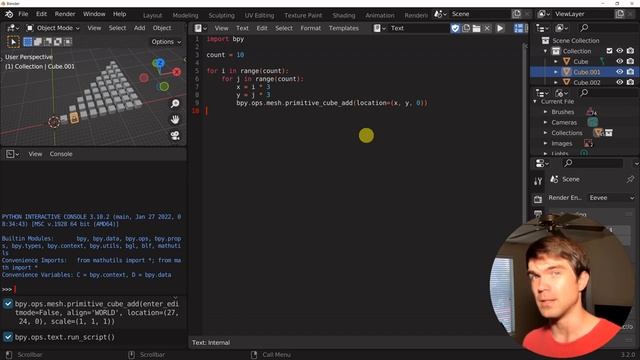Click the pan hand gizmo in viewport
640x360 pixels.
(175, 120)
